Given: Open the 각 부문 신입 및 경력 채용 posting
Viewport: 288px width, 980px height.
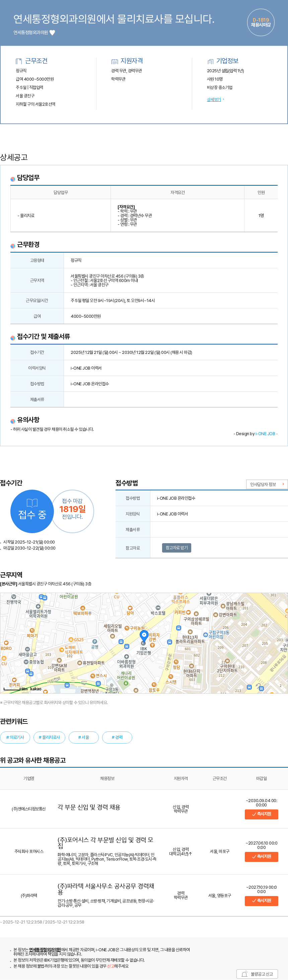Looking at the screenshot, I should [89, 807].
